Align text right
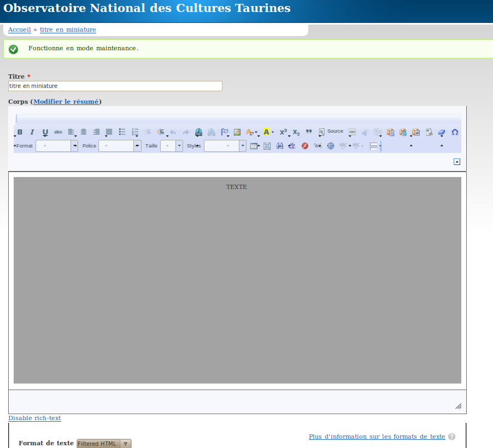Screen dimensions: 493x448 97,132
